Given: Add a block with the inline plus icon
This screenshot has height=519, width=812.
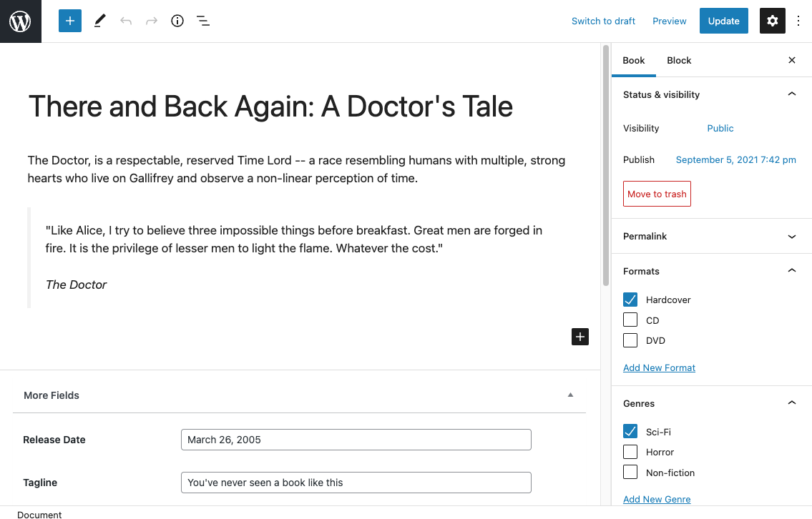Looking at the screenshot, I should click(579, 336).
